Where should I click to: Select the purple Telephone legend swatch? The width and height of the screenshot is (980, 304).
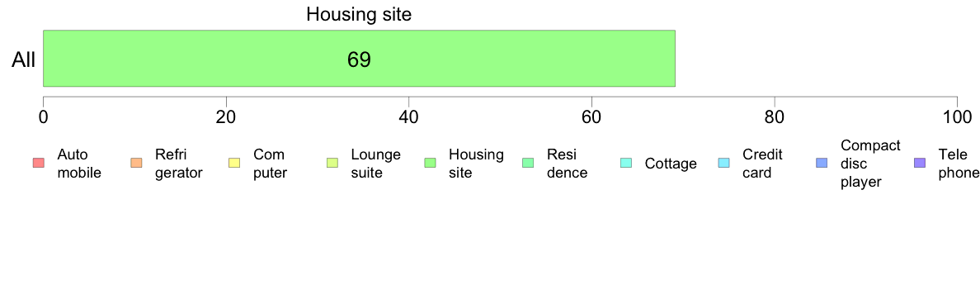pos(920,164)
